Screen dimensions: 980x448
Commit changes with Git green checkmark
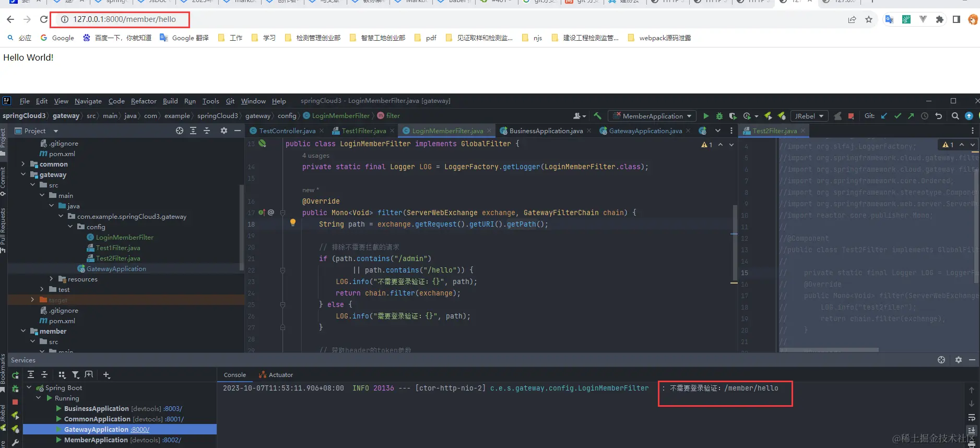click(898, 116)
